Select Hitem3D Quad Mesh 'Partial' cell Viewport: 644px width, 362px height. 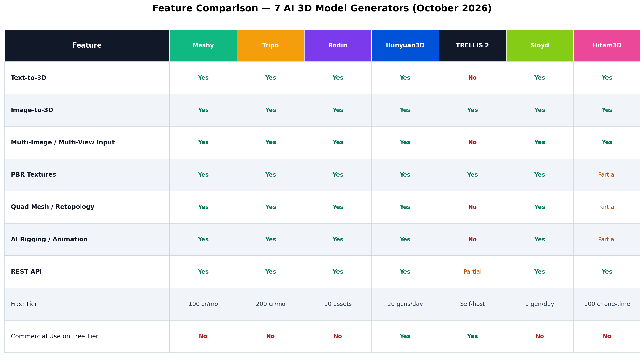click(x=607, y=207)
